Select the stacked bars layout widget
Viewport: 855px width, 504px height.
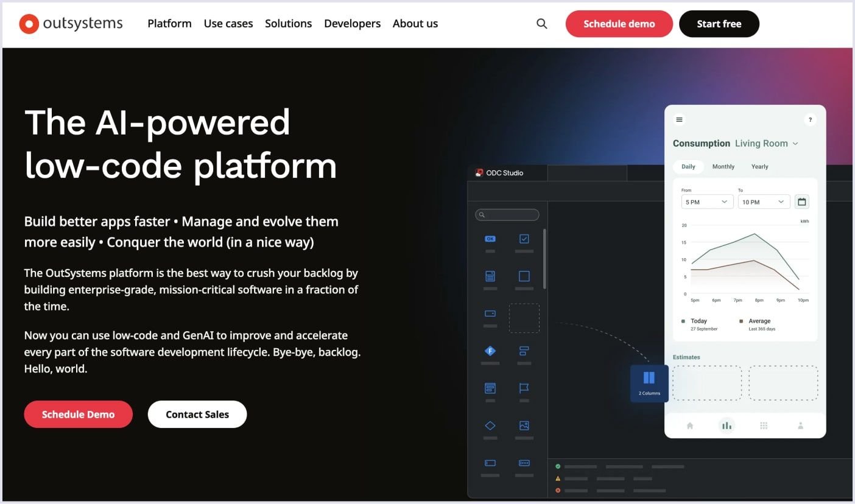[x=524, y=351]
